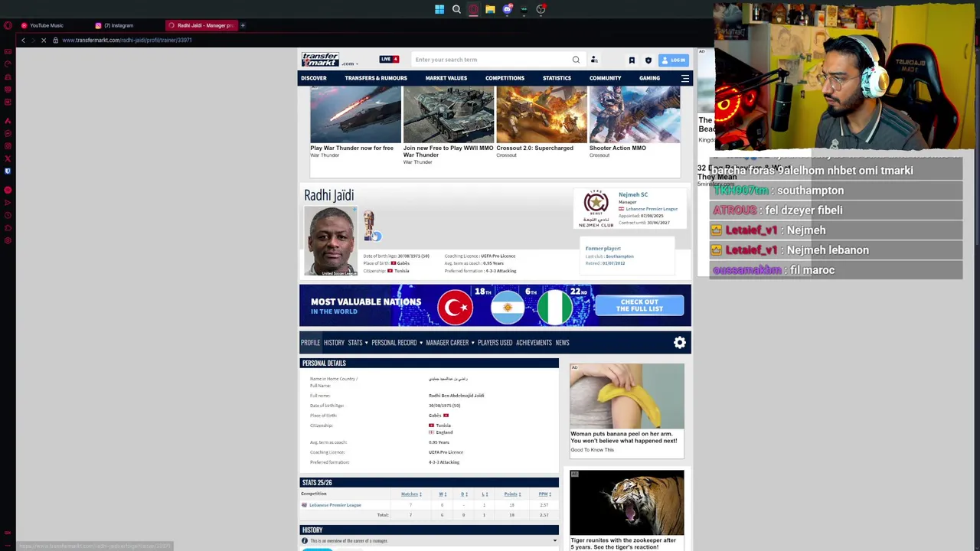Open Windows taskbar search

[456, 9]
